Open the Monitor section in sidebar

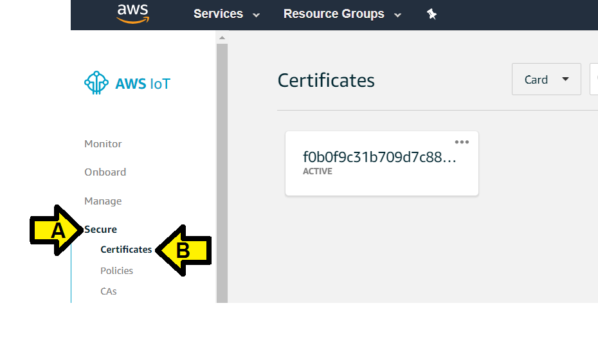click(103, 144)
